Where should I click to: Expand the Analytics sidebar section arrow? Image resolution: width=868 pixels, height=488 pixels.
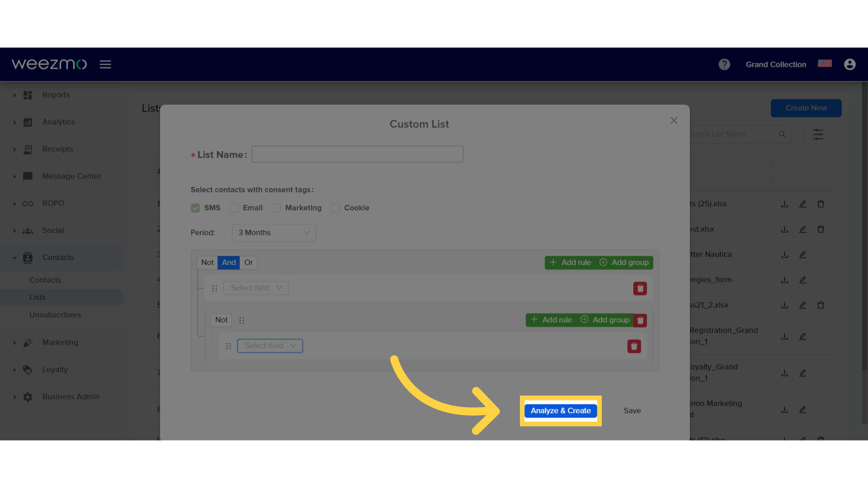point(14,122)
